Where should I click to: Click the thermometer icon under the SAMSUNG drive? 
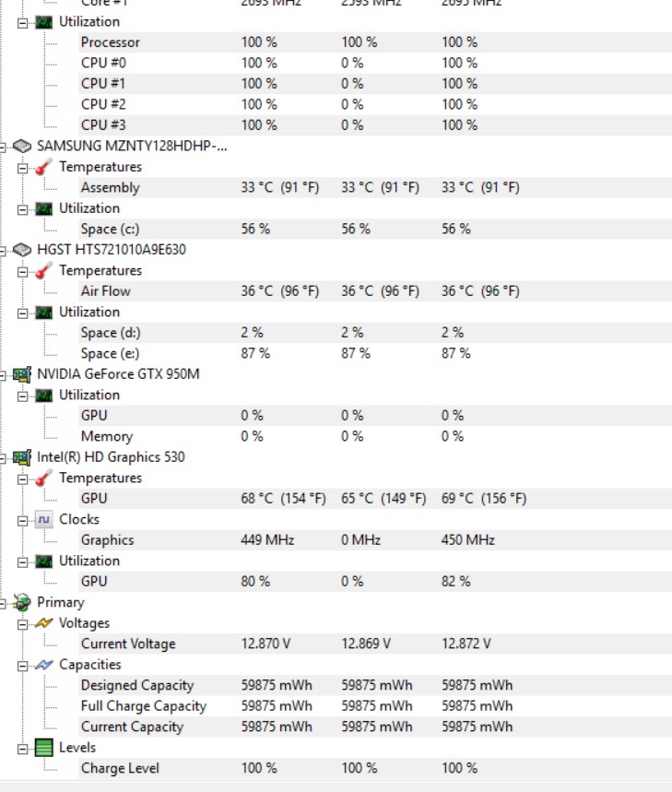click(x=43, y=167)
